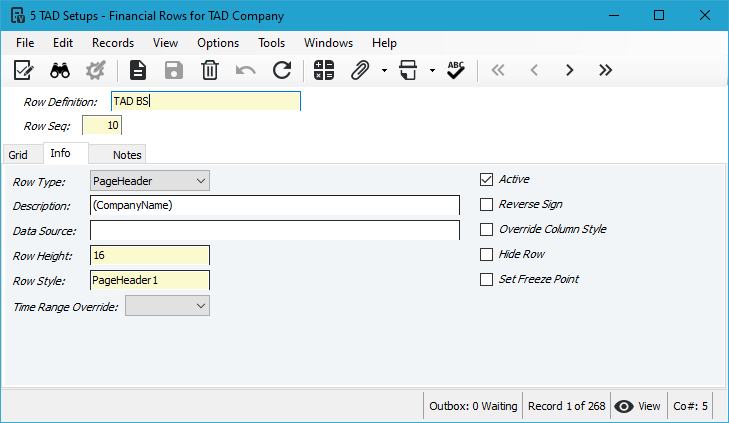Open the Edit menu
The width and height of the screenshot is (729, 423).
coord(63,43)
